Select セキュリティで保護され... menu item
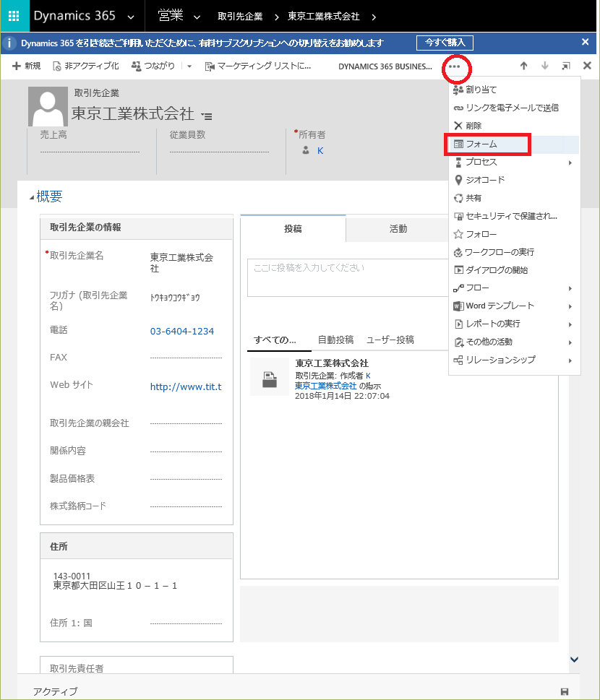Image resolution: width=600 pixels, height=700 pixels. [x=514, y=216]
